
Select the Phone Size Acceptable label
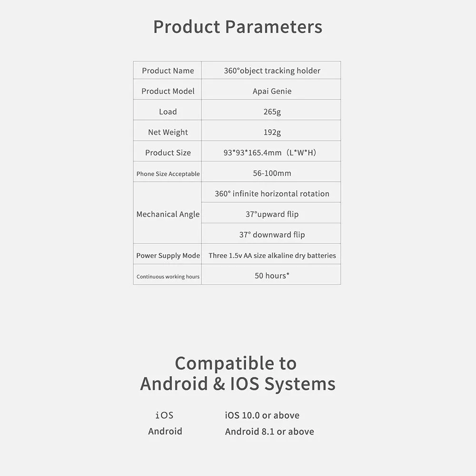coord(168,174)
